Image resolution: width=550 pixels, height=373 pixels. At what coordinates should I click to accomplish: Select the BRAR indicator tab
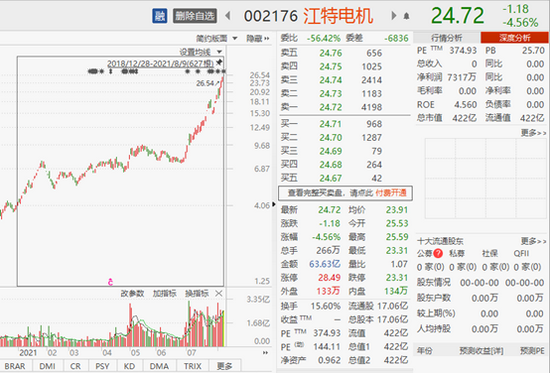coord(15,366)
